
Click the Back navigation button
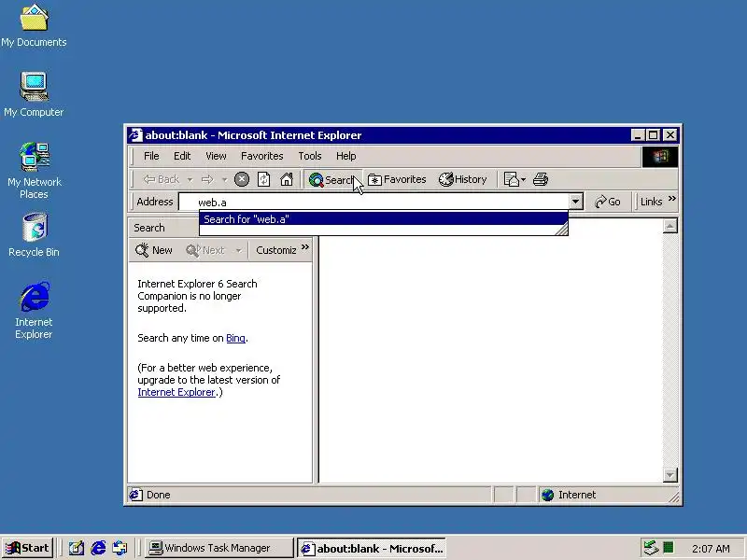pyautogui.click(x=161, y=179)
